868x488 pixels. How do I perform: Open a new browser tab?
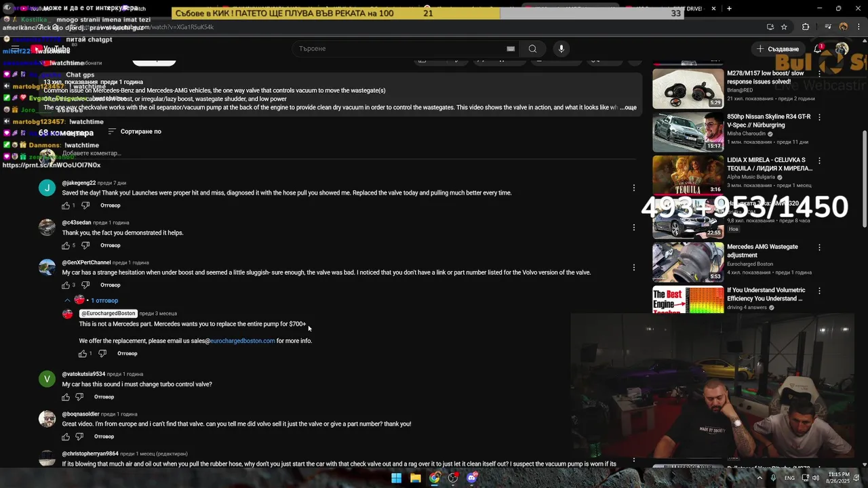point(729,9)
